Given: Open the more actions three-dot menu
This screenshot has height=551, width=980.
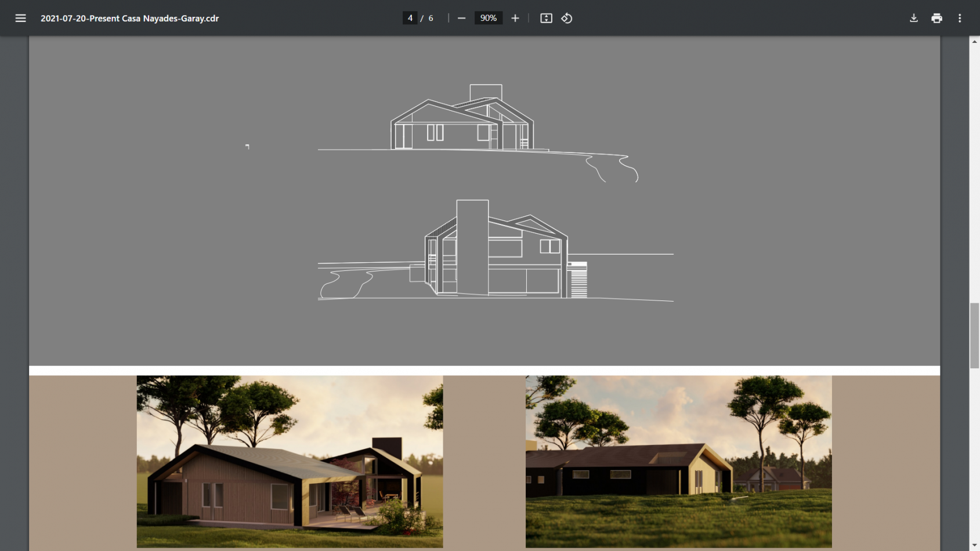Looking at the screenshot, I should click(x=960, y=18).
